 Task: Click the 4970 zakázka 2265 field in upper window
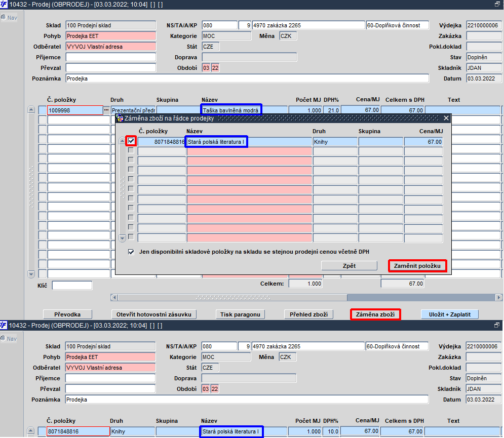tap(308, 25)
